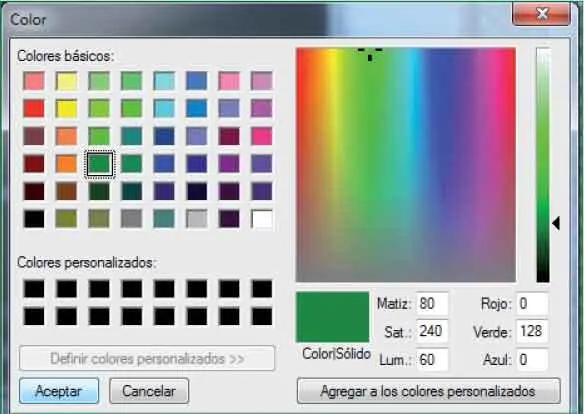Viewport: 584px width, 414px height.
Task: Select the salmon swatch starting the top row
Action: 34,81
